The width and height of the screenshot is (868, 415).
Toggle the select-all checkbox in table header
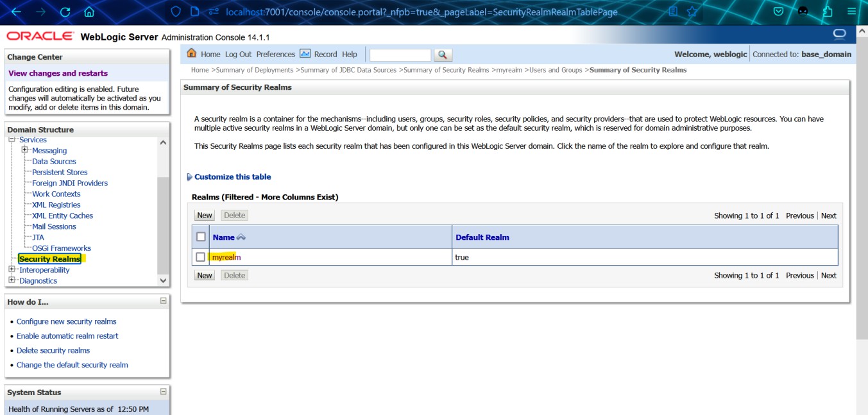point(201,237)
